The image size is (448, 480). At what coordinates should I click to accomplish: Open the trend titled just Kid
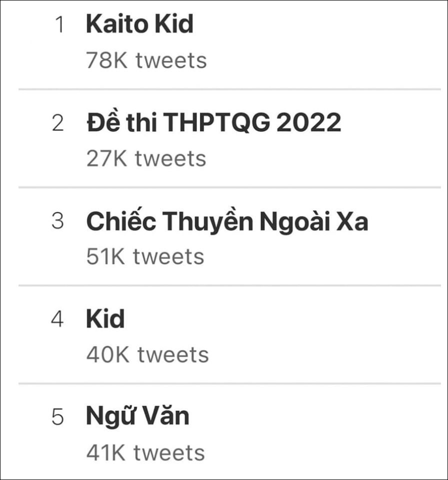click(105, 319)
